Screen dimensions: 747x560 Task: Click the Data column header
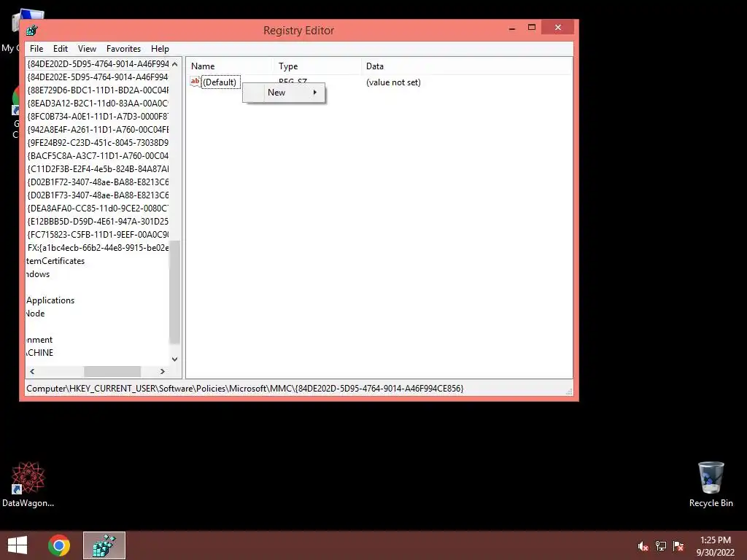click(466, 66)
